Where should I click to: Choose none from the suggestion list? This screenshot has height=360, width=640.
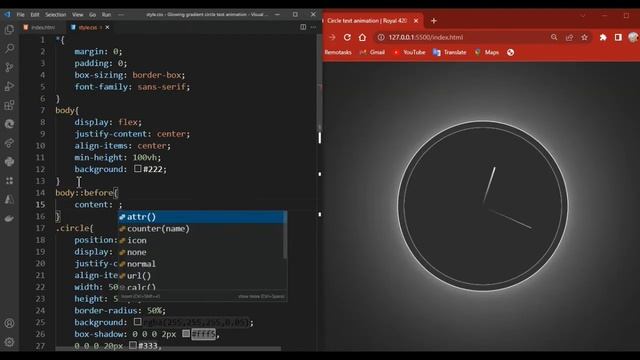tap(202, 252)
